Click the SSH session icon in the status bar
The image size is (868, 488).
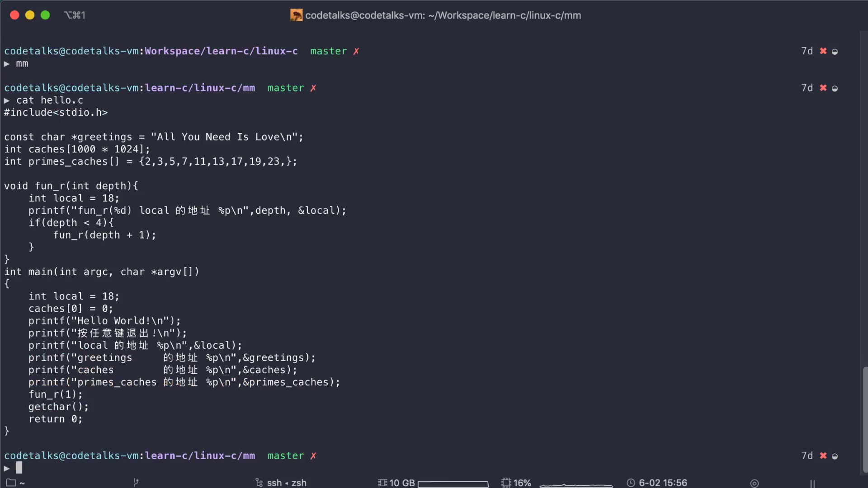259,482
